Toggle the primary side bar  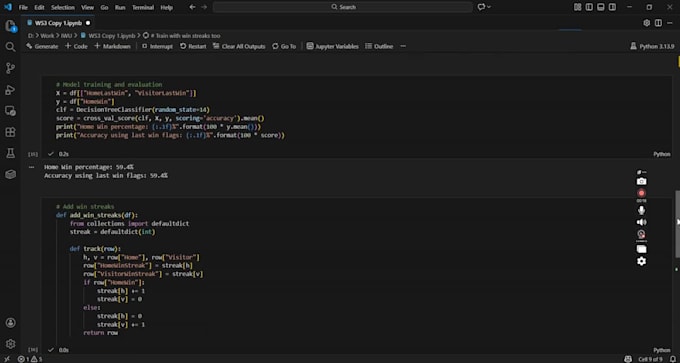tap(589, 7)
